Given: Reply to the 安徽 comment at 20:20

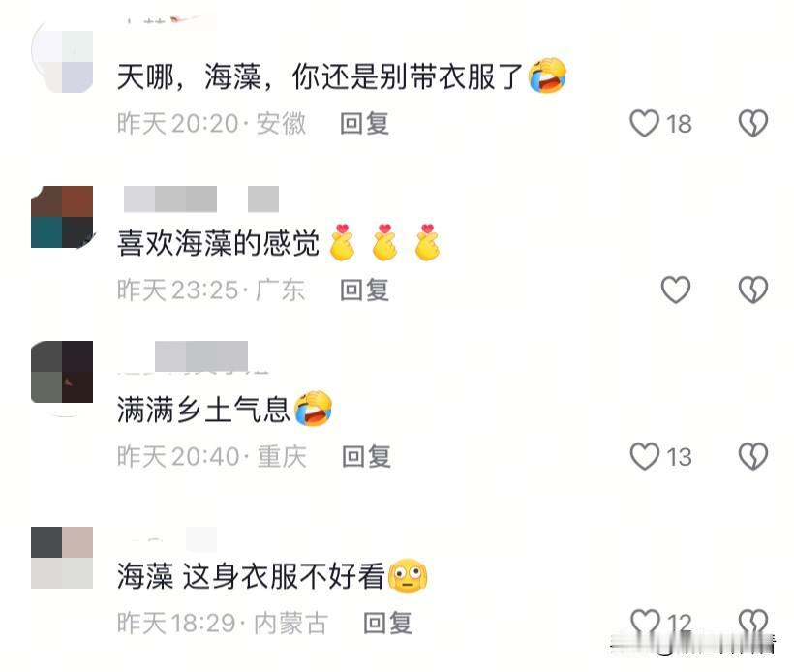Looking at the screenshot, I should [x=365, y=124].
